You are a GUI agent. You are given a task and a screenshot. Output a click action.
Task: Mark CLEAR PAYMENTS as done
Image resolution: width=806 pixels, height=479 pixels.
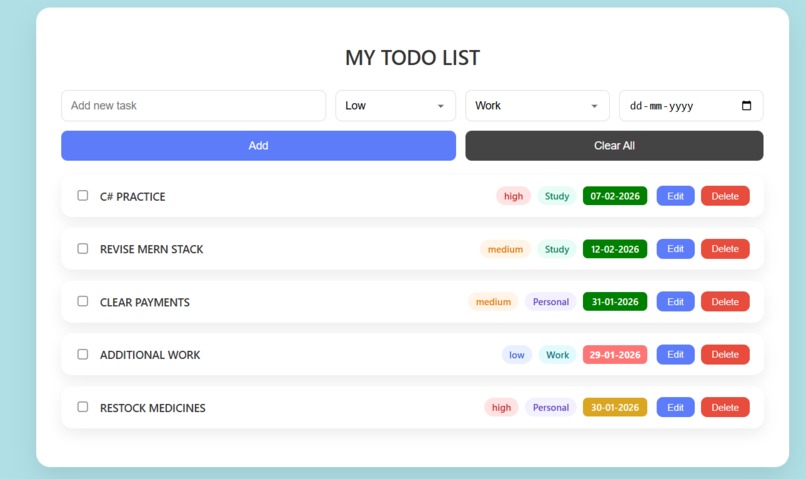click(x=83, y=301)
